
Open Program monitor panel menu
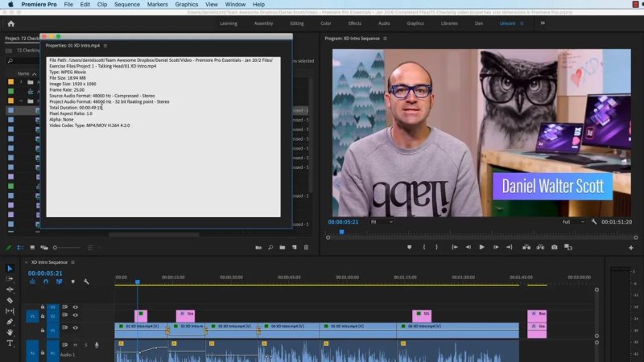pyautogui.click(x=385, y=39)
